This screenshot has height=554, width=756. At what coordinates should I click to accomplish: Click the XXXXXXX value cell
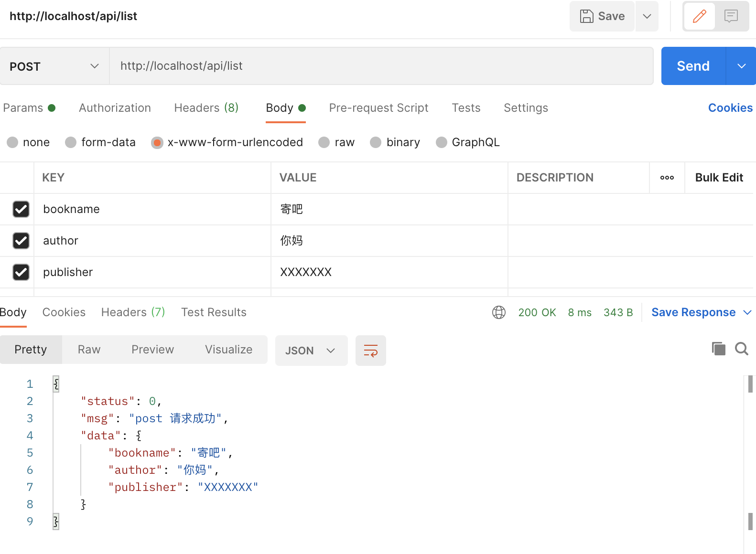(389, 272)
